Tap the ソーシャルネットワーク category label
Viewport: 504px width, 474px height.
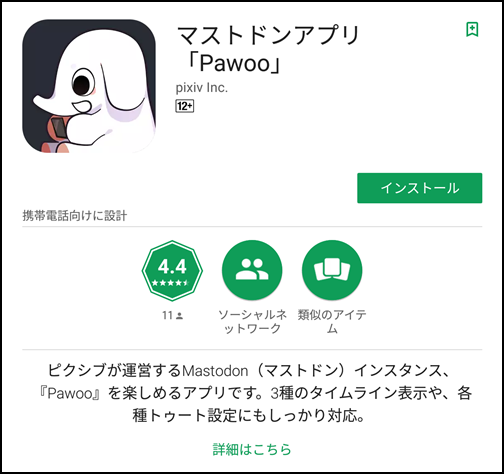click(252, 322)
